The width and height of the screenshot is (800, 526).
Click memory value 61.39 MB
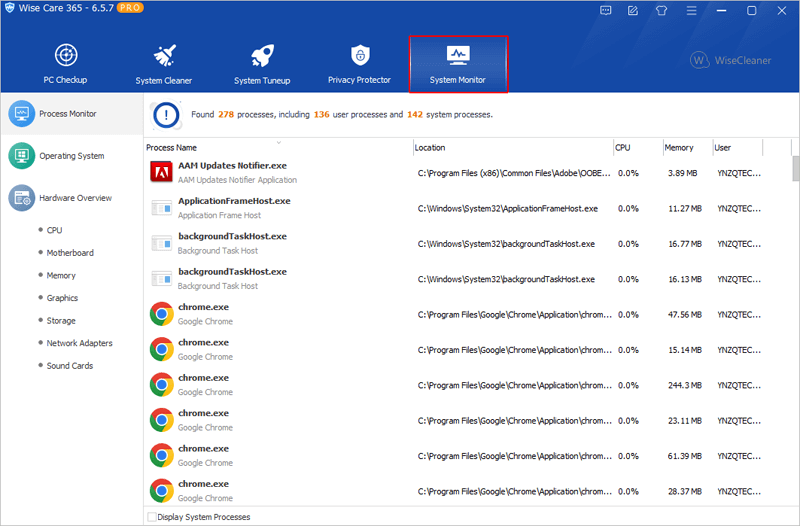[x=685, y=456]
